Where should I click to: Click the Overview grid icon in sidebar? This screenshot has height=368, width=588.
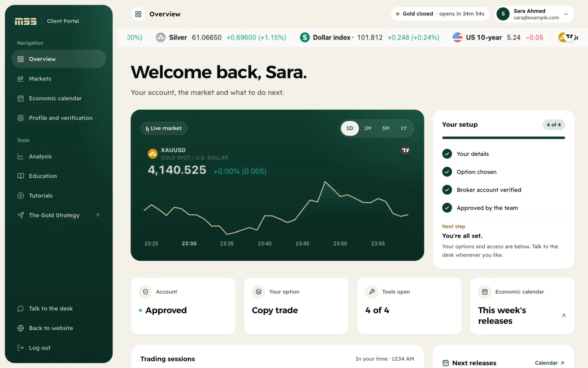[21, 59]
